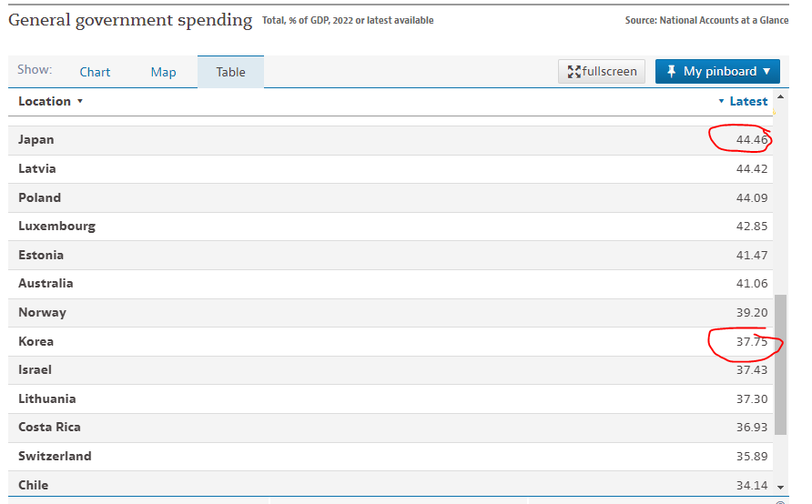
Task: Click Switzerland's value 35.89
Action: pos(751,457)
